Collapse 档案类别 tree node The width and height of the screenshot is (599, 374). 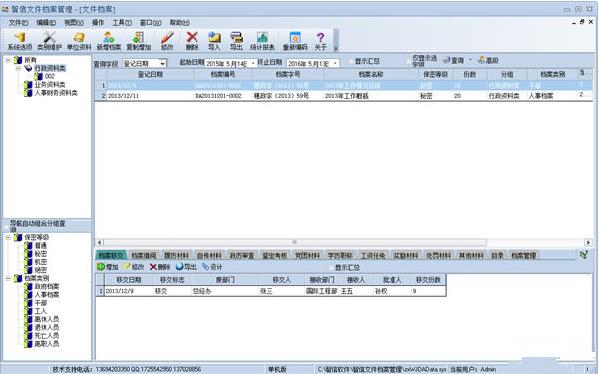tap(8, 278)
